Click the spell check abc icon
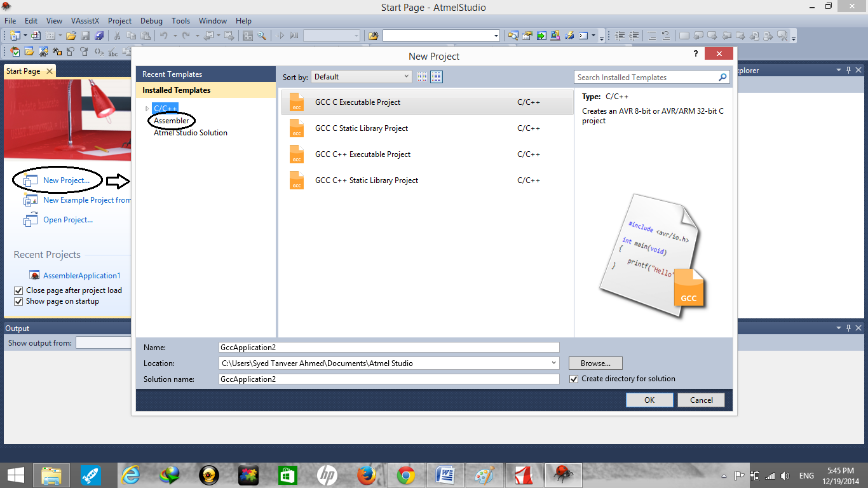This screenshot has width=868, height=488. 112,51
